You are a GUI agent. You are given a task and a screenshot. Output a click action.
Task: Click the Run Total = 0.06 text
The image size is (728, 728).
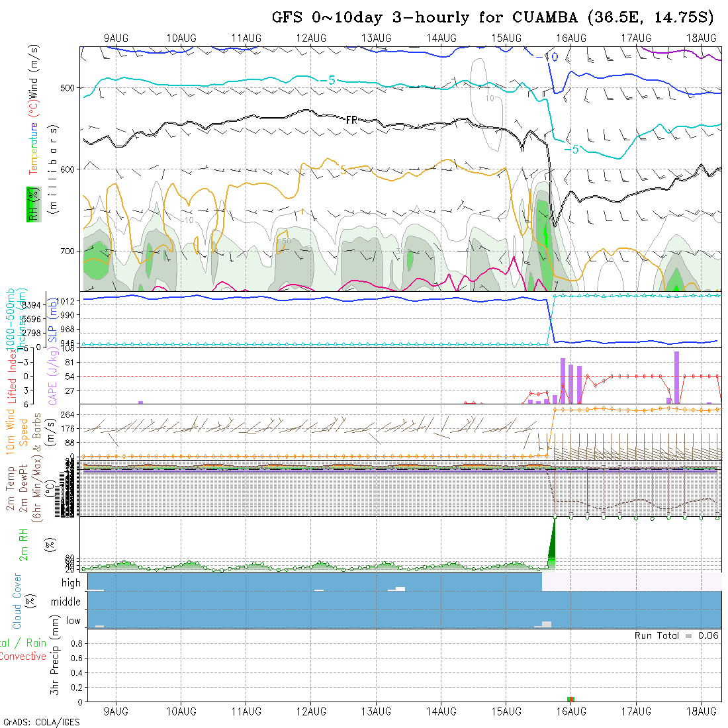pyautogui.click(x=676, y=635)
